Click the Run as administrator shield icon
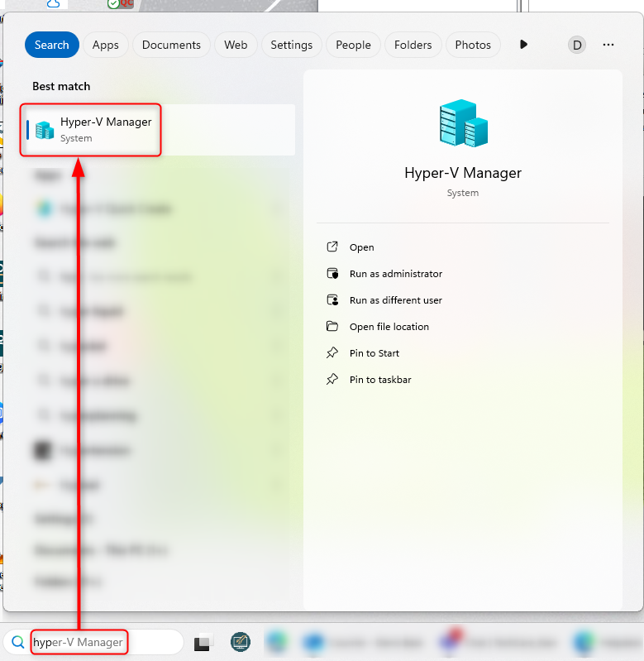The image size is (644, 661). [332, 273]
